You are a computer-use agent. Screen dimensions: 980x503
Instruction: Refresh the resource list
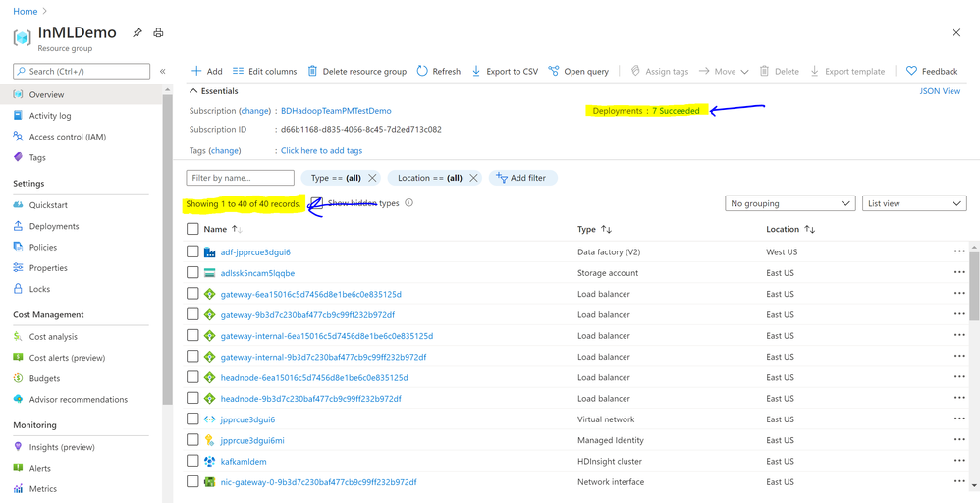[439, 72]
